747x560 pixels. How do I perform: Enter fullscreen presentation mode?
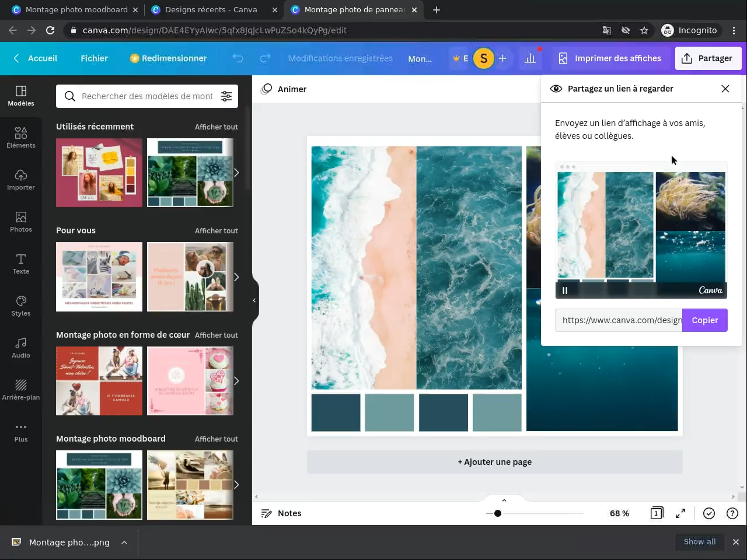point(680,513)
